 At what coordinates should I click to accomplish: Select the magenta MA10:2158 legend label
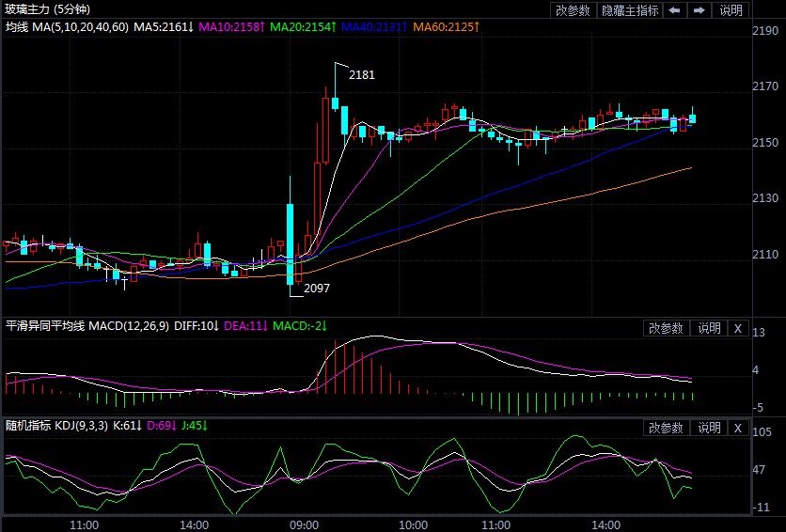click(x=234, y=27)
